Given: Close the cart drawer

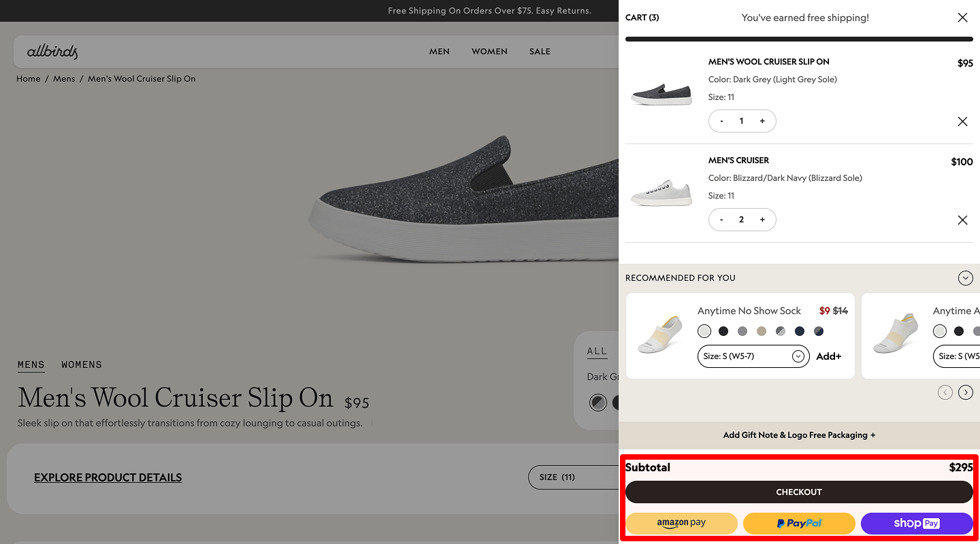Looking at the screenshot, I should coord(962,18).
